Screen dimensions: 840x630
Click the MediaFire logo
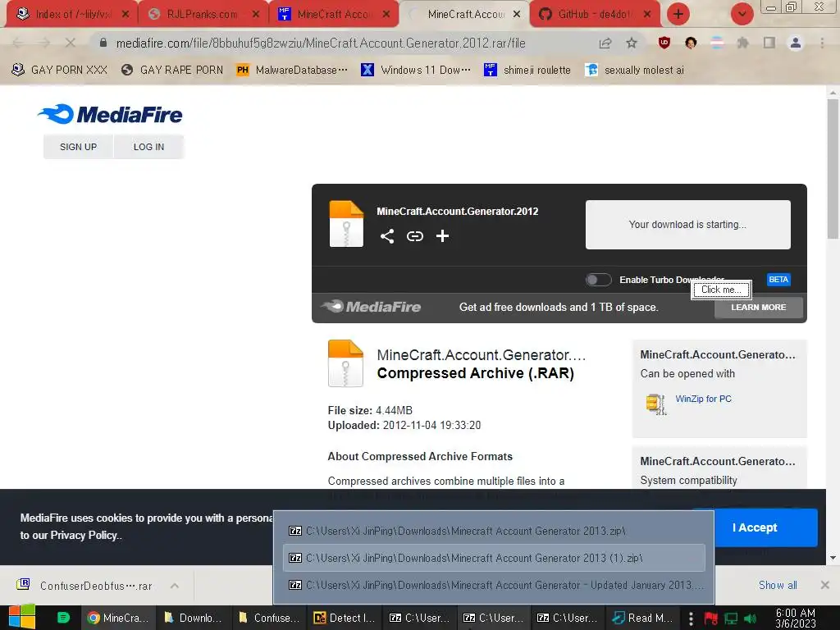110,114
